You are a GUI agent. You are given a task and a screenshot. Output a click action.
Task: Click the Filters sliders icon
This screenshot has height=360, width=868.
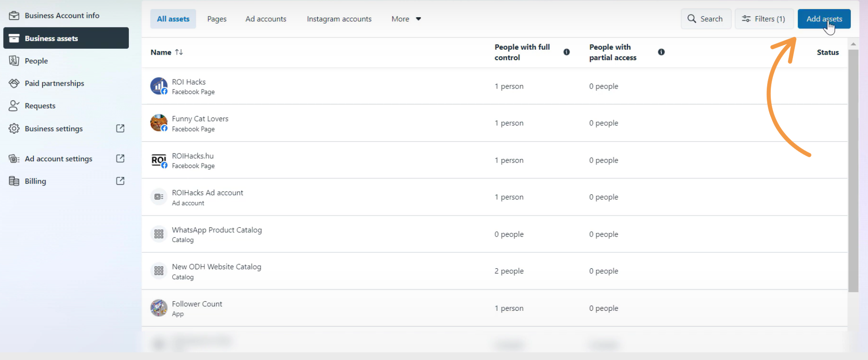pos(746,19)
